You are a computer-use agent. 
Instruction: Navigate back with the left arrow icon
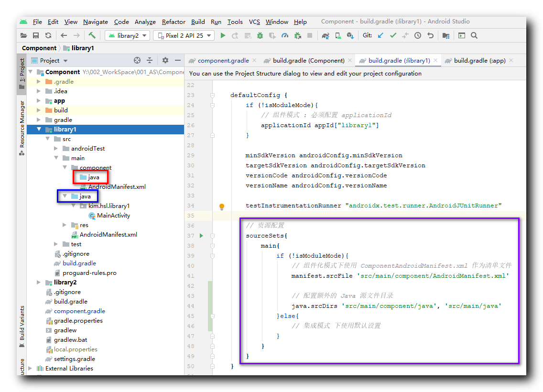pos(64,36)
